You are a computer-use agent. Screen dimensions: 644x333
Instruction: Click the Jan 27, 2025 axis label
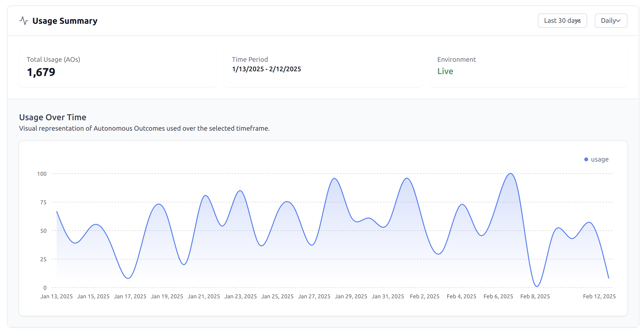[x=314, y=296]
